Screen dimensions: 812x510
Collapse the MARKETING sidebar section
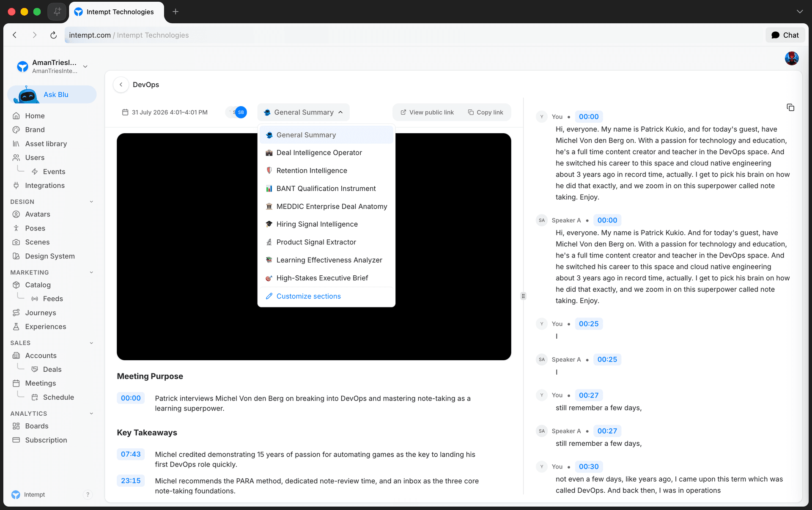click(x=91, y=272)
